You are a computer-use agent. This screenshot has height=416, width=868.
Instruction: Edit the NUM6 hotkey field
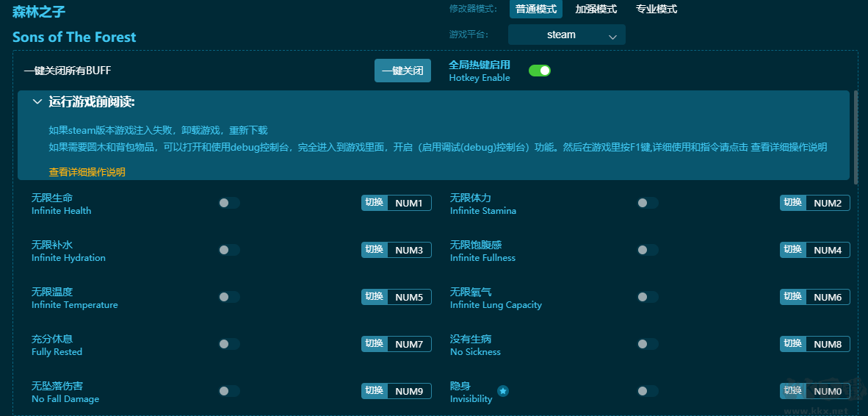pos(828,298)
